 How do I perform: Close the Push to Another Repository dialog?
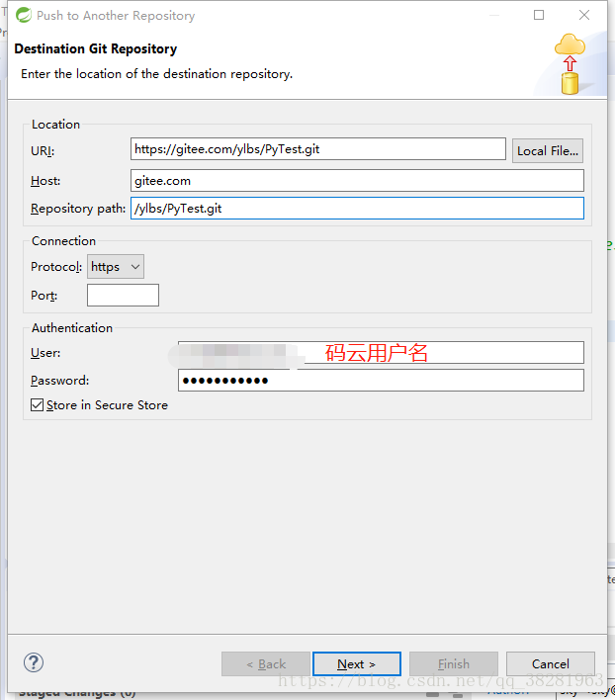pyautogui.click(x=584, y=15)
